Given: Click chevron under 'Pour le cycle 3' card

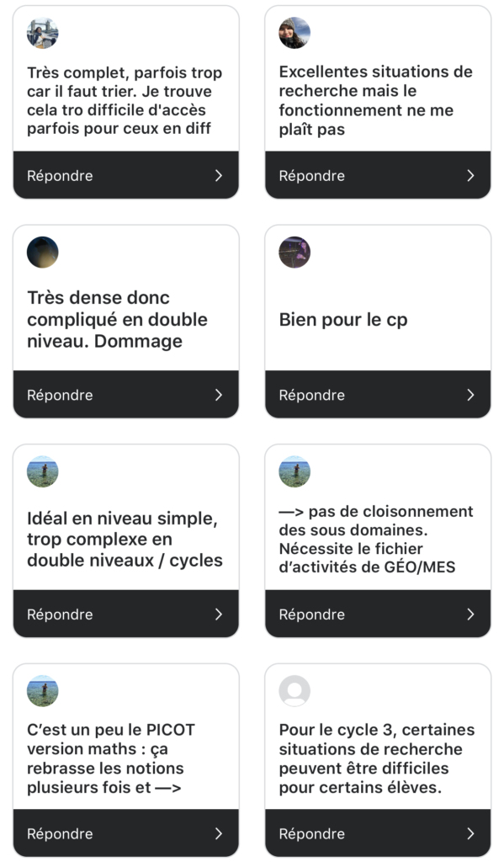Looking at the screenshot, I should pyautogui.click(x=470, y=833).
